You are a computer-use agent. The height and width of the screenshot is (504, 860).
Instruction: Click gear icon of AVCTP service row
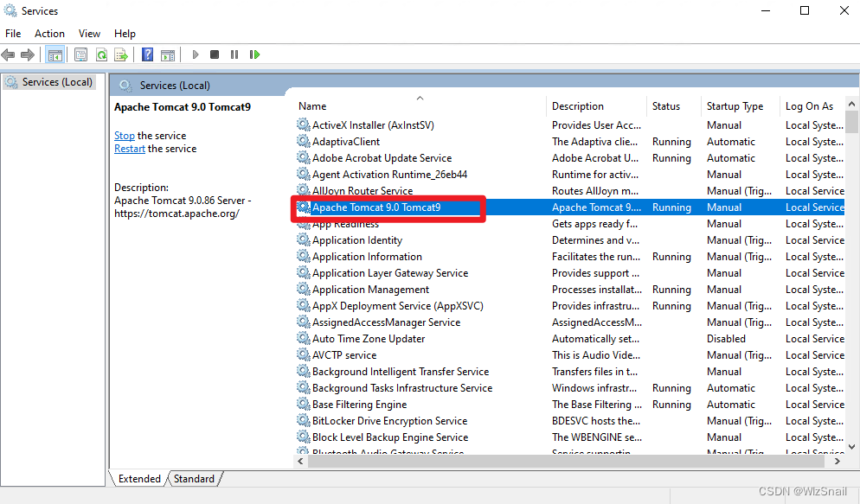[x=304, y=354]
